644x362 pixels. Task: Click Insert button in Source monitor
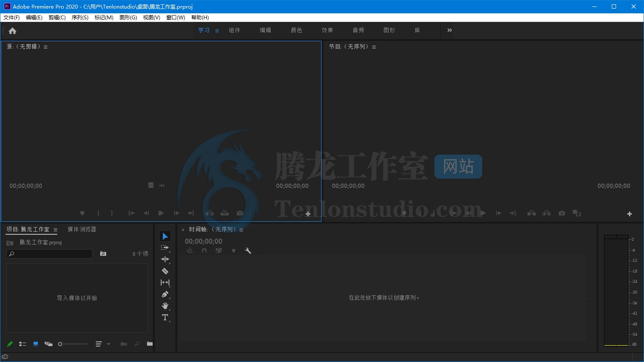(x=210, y=213)
